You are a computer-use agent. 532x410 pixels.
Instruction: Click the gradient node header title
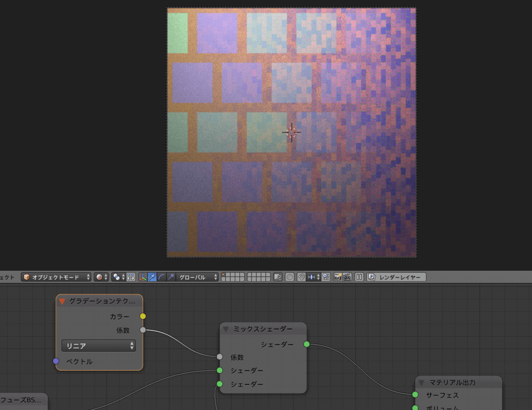point(102,301)
